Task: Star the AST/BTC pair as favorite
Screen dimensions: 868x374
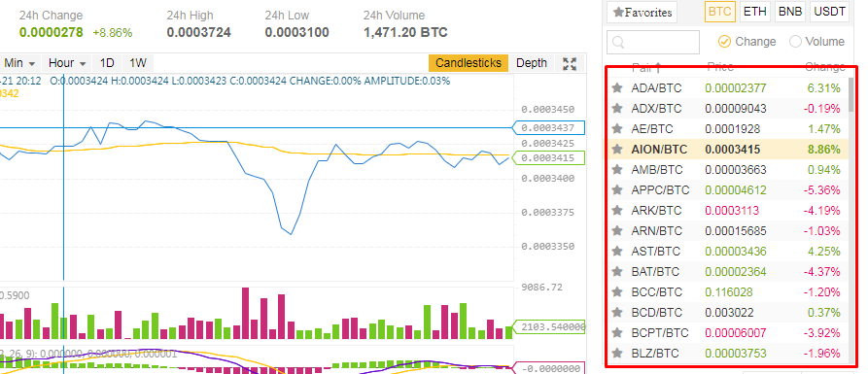Action: click(616, 252)
